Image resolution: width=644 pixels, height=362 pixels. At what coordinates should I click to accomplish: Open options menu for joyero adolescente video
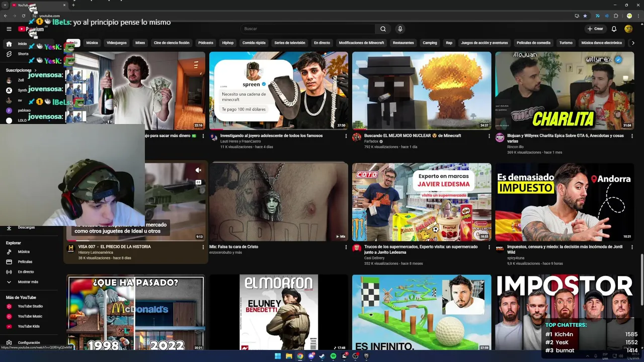(x=346, y=136)
